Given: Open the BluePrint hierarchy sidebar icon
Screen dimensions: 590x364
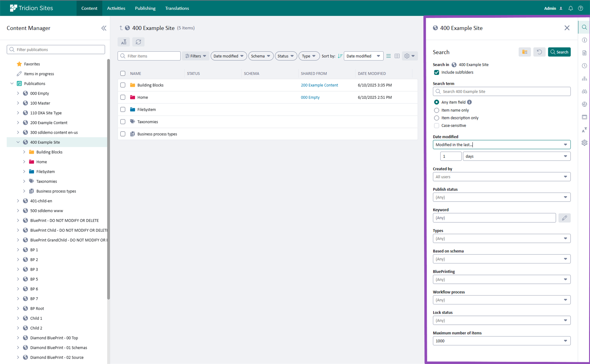Looking at the screenshot, I should tap(584, 79).
